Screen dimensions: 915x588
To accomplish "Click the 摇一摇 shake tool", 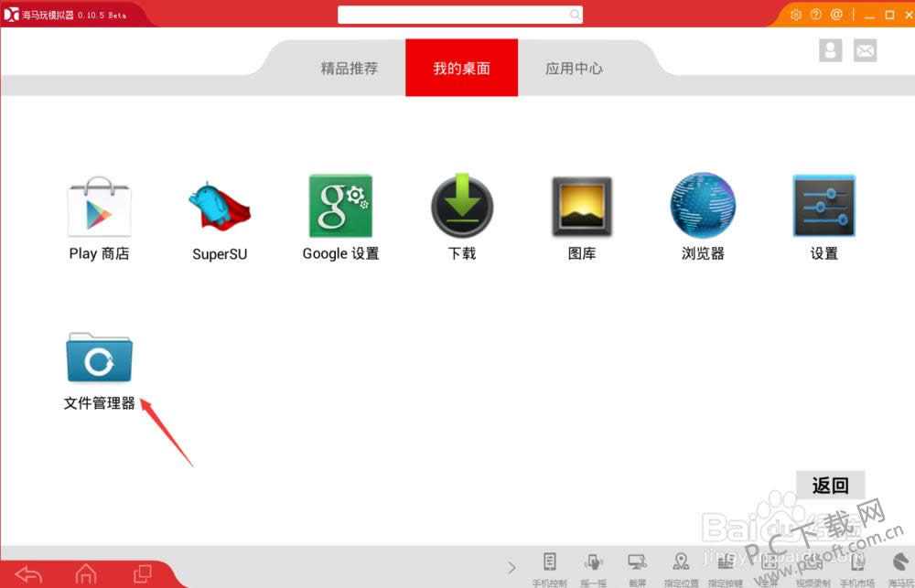I will click(594, 567).
